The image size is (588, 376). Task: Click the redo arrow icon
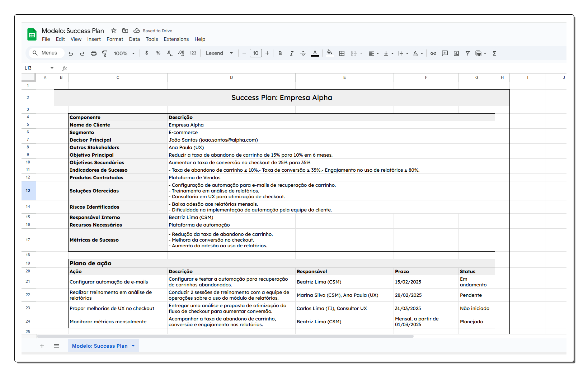(x=82, y=53)
